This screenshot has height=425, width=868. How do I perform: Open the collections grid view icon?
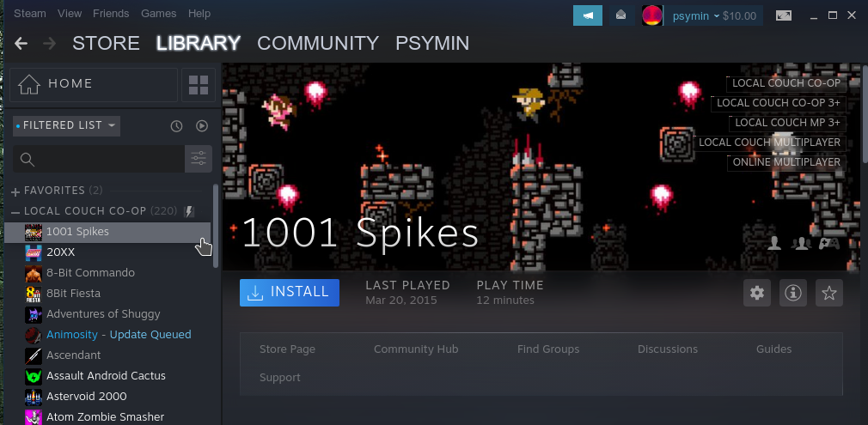[x=199, y=85]
